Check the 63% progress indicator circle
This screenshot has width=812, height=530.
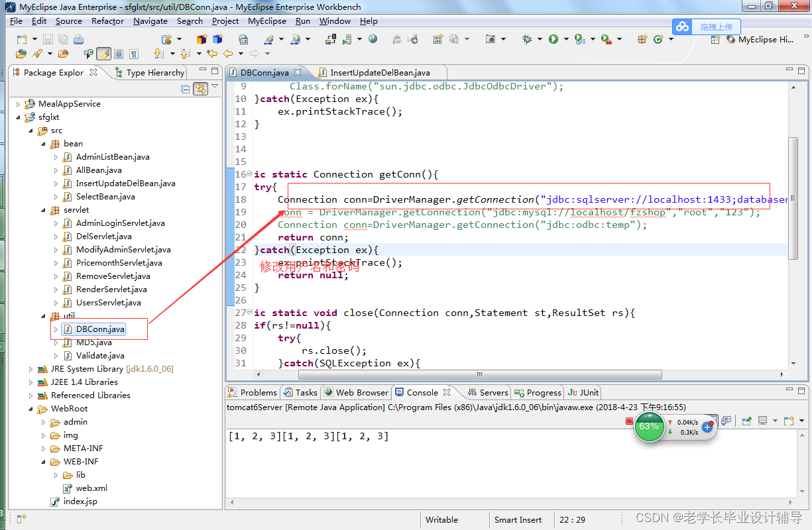coord(649,427)
